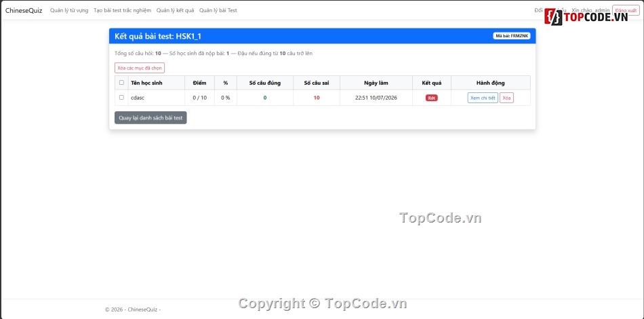Click the Hành động column header
The image size is (644, 319).
coord(490,83)
